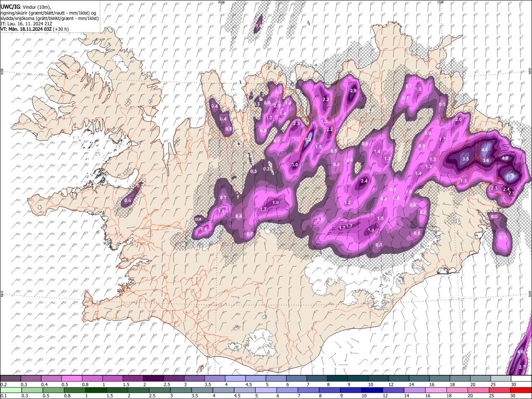The image size is (532, 399).
Task: Click the 'rigning/skúrir' legend description line
Action: coord(49,12)
